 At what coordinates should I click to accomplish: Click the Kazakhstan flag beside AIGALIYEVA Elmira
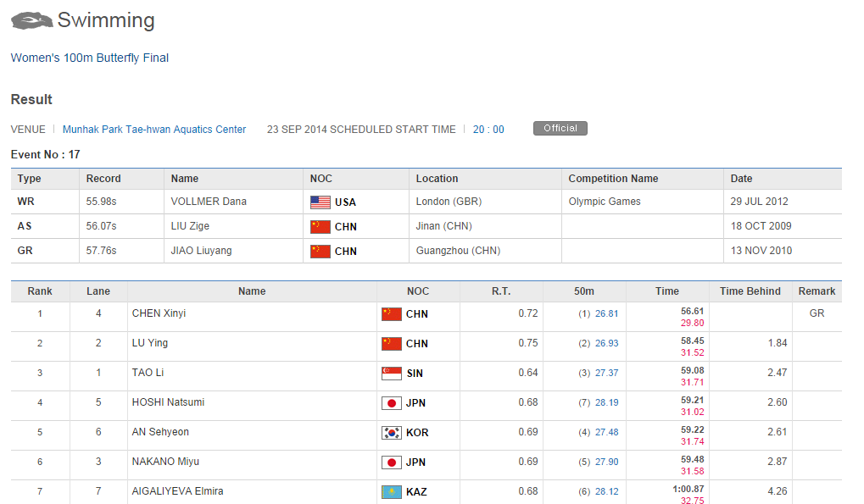point(391,492)
